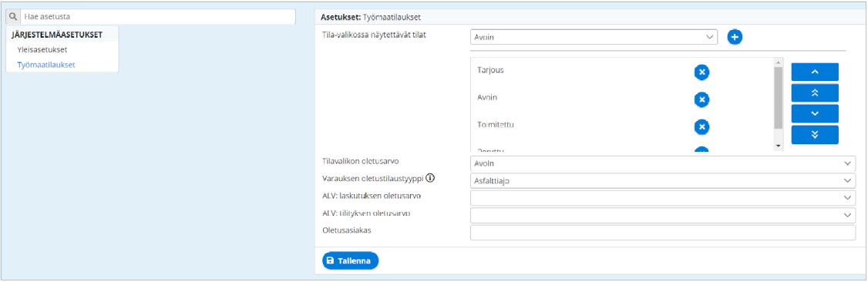868x282 pixels.
Task: Move selected status up one step
Action: [815, 72]
